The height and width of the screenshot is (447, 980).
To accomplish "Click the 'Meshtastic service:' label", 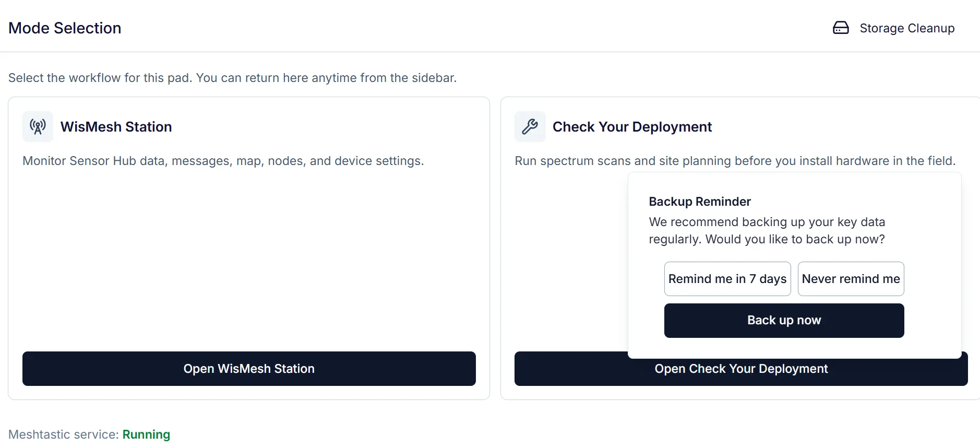I will (x=64, y=434).
